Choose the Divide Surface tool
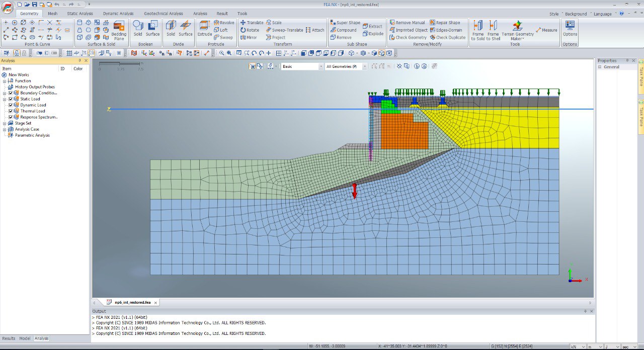The image size is (644, 350). [x=186, y=29]
